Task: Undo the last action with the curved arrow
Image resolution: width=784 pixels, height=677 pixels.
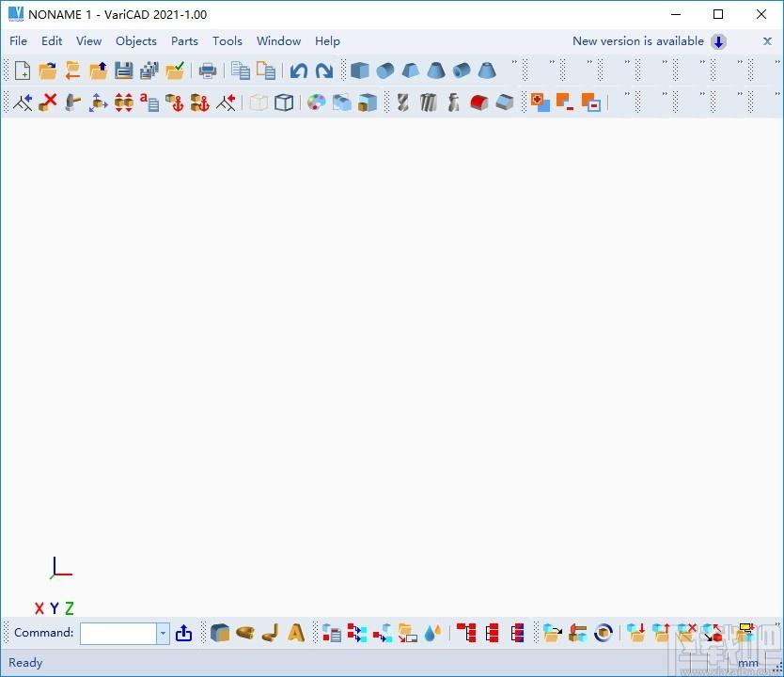Action: 299,71
